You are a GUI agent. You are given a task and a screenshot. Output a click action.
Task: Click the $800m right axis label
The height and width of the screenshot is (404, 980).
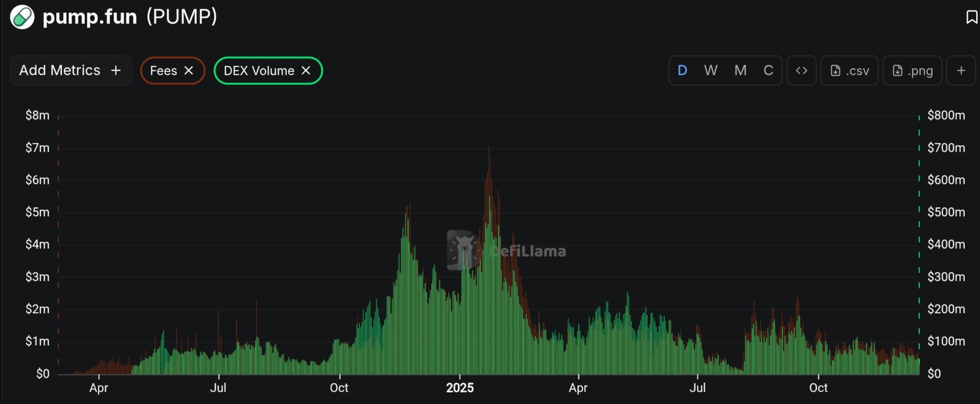tap(946, 115)
